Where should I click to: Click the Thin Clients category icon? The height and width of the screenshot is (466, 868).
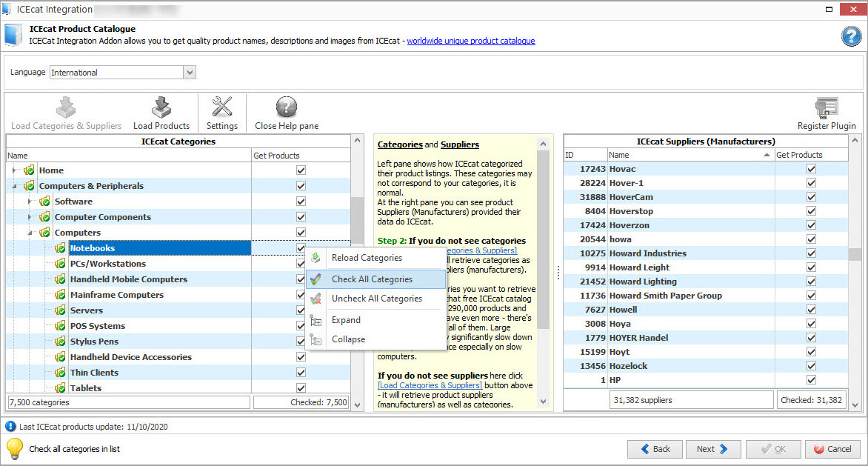coord(60,372)
